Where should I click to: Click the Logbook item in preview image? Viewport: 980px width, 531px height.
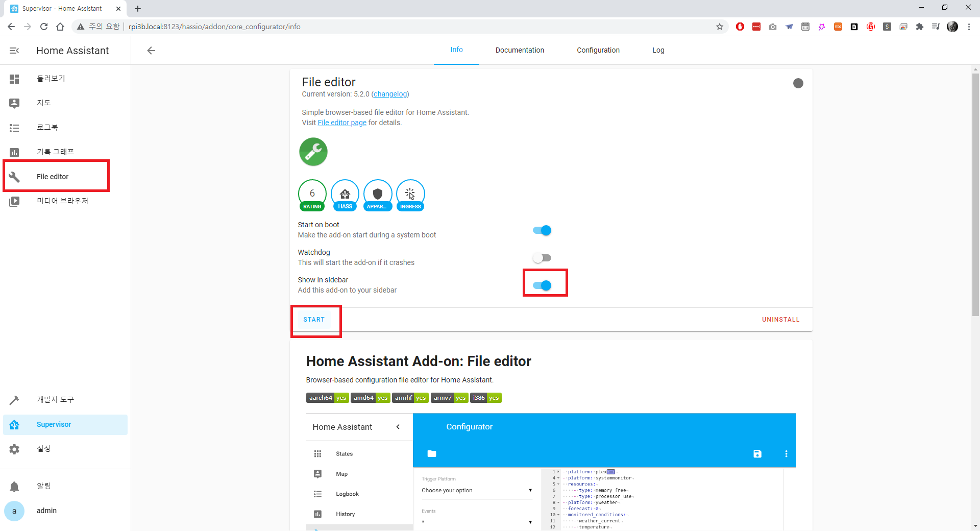pyautogui.click(x=347, y=494)
